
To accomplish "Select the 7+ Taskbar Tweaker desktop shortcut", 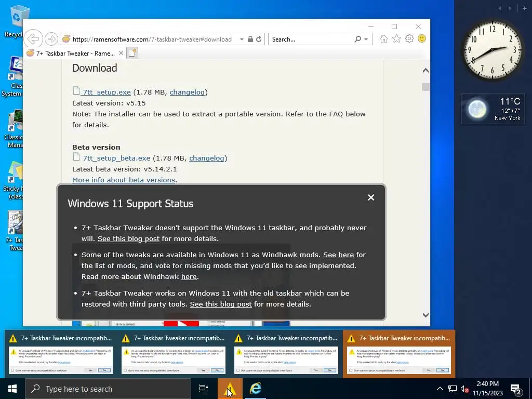I will pyautogui.click(x=14, y=231).
